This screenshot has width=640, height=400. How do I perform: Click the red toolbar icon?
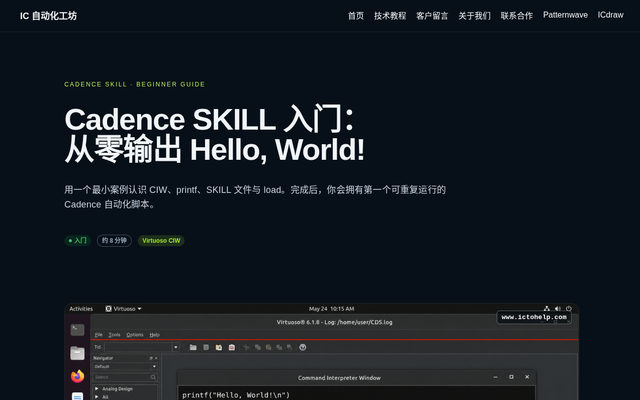pyautogui.click(x=232, y=347)
